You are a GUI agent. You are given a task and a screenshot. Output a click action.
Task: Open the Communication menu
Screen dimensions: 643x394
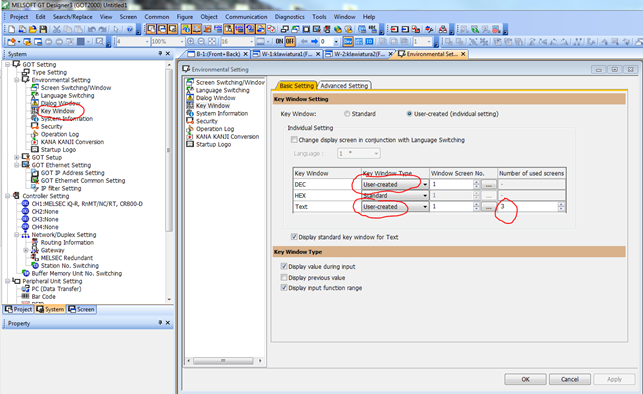pyautogui.click(x=246, y=17)
